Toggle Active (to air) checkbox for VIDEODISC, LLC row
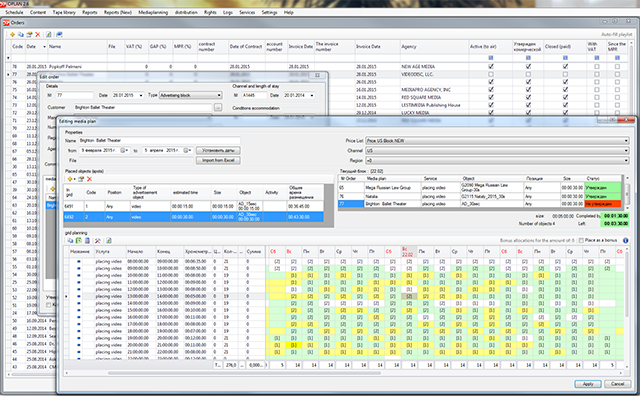 pyautogui.click(x=491, y=74)
